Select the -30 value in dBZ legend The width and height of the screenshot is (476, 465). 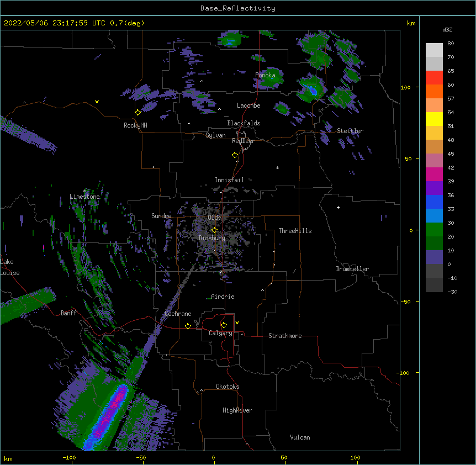[x=452, y=292]
